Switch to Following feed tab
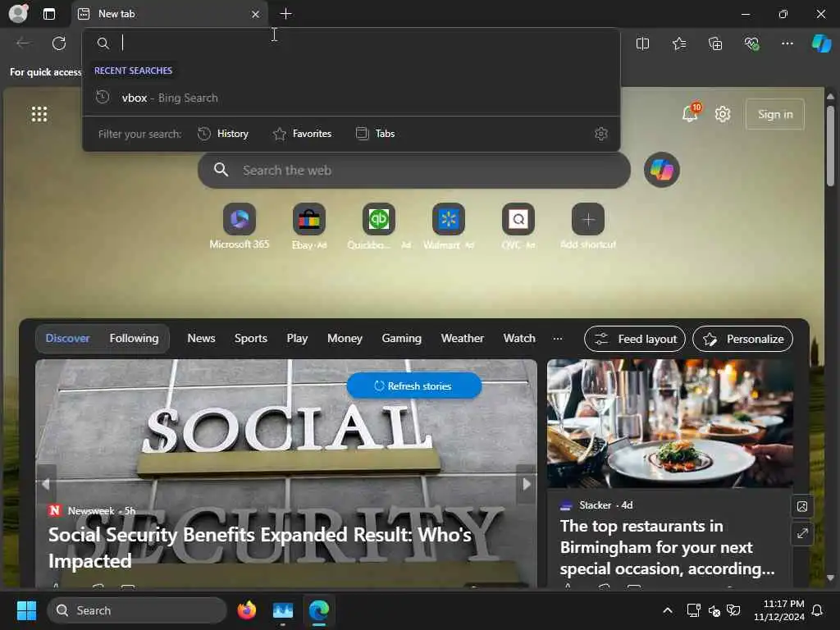This screenshot has width=840, height=630. point(134,339)
